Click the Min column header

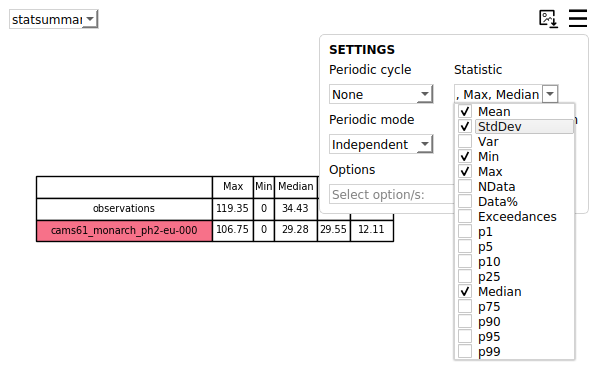pyautogui.click(x=263, y=187)
